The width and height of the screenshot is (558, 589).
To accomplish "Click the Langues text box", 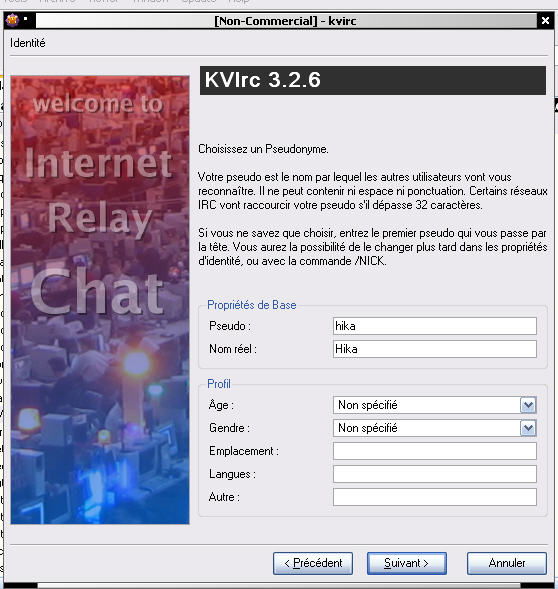I will [x=434, y=474].
